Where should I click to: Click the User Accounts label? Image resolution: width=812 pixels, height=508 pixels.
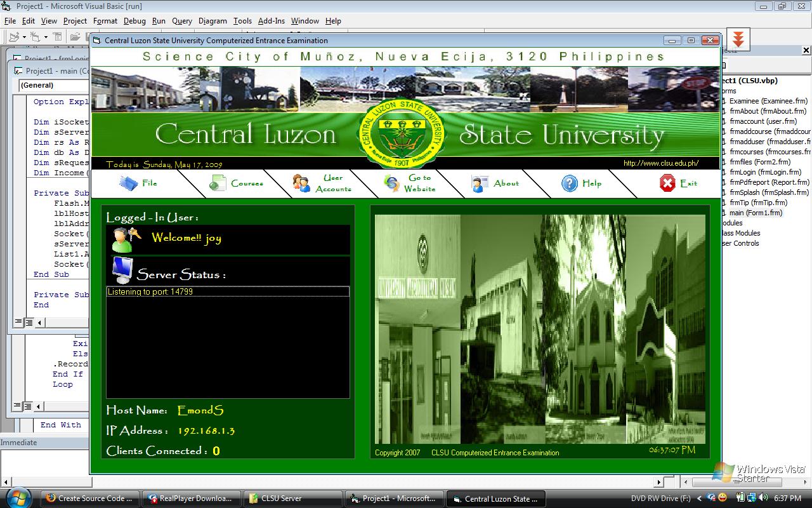pyautogui.click(x=334, y=184)
